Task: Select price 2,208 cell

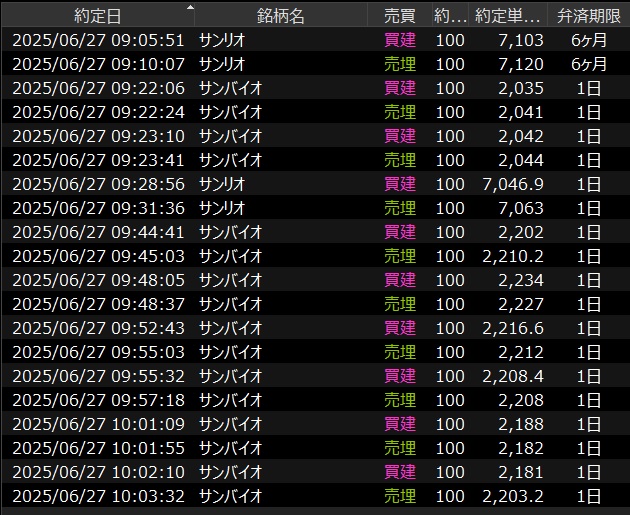Action: point(521,400)
